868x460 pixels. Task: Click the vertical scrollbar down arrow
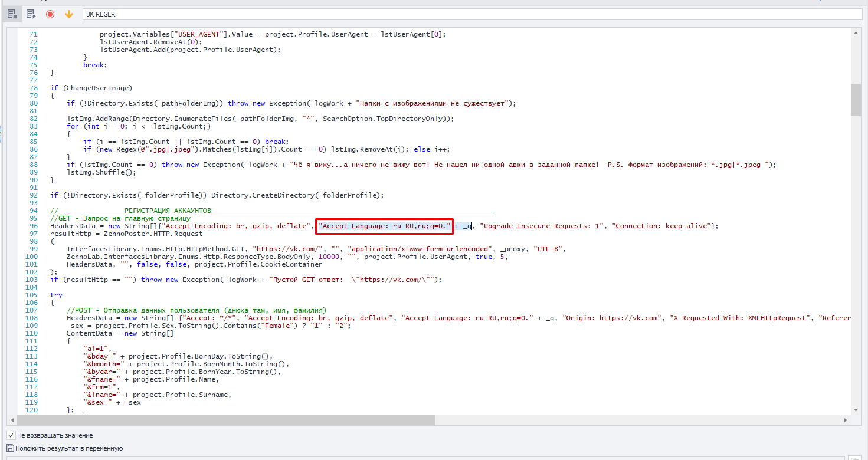coord(856,410)
